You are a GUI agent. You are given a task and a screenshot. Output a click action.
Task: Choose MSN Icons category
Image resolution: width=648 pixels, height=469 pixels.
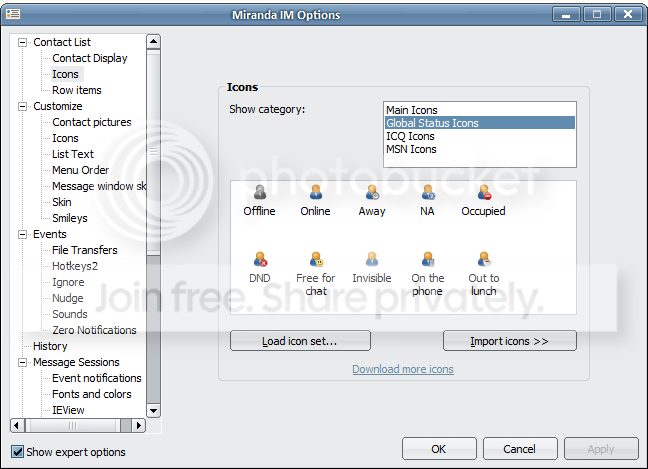(480, 149)
